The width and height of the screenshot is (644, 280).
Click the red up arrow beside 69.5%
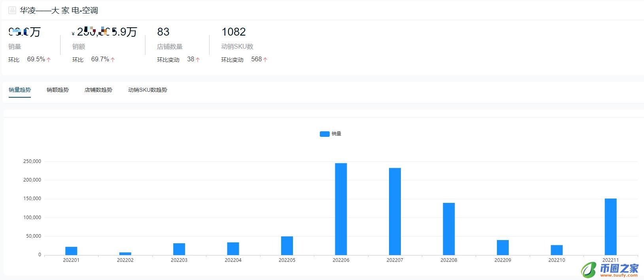tap(49, 60)
